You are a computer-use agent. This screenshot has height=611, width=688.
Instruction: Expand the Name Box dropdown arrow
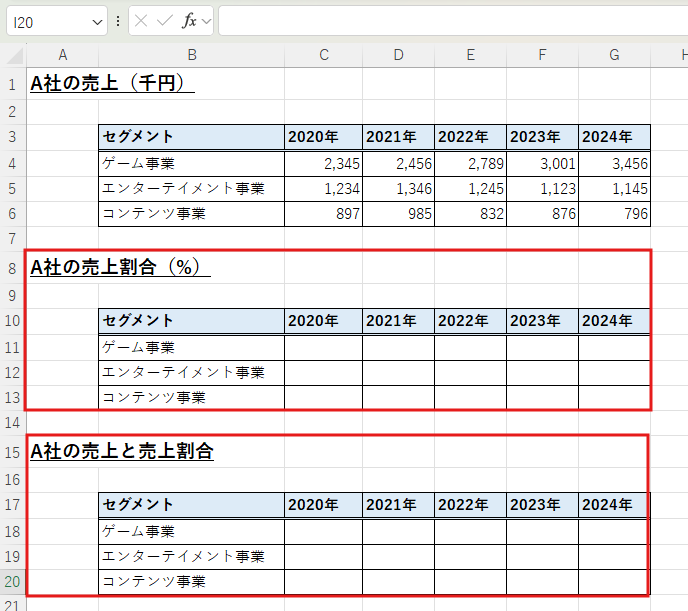(x=97, y=21)
